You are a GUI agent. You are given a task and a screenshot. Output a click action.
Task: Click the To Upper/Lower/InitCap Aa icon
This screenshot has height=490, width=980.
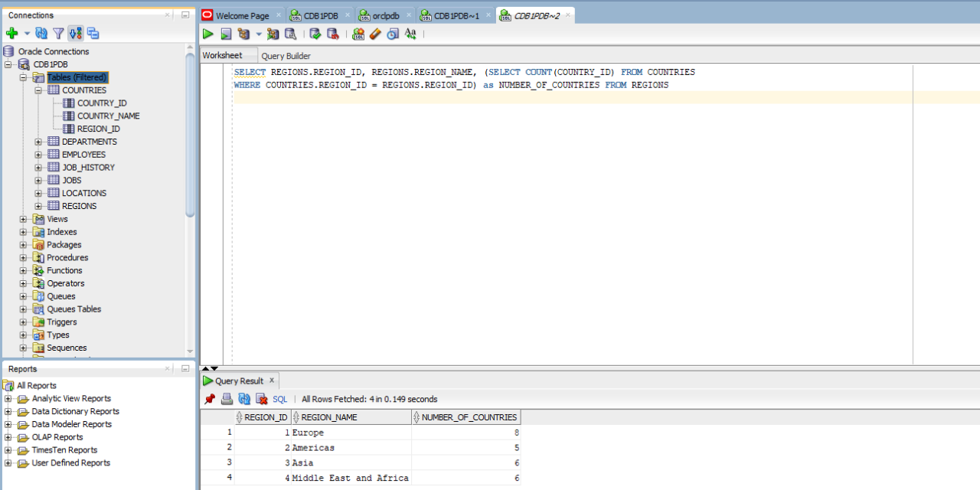pos(410,34)
